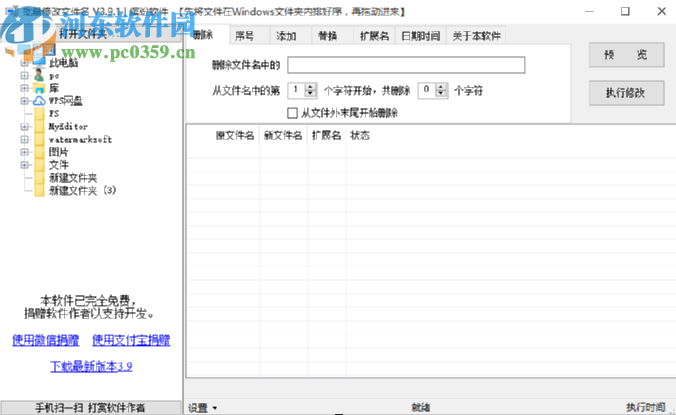Select the WPS网盘 tree item
676x415 pixels.
65,101
